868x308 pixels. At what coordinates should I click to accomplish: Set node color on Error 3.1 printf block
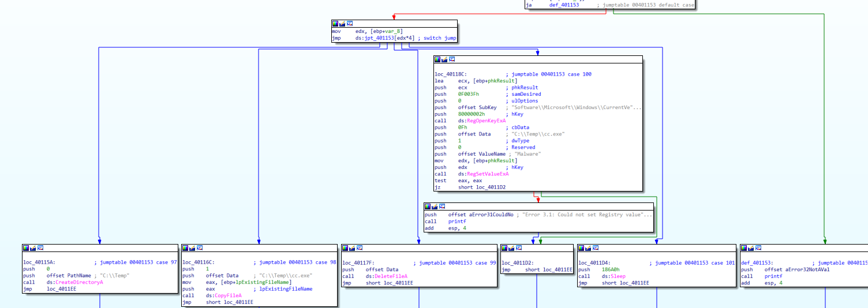click(x=428, y=206)
